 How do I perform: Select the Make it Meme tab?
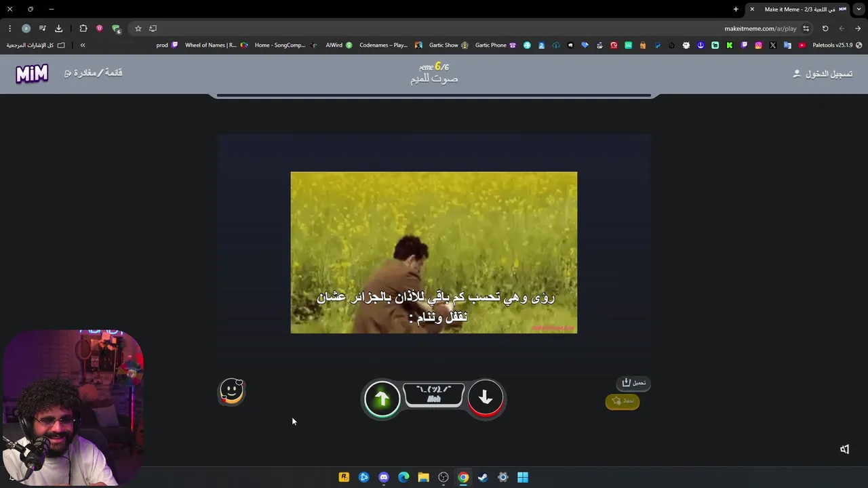coord(798,9)
